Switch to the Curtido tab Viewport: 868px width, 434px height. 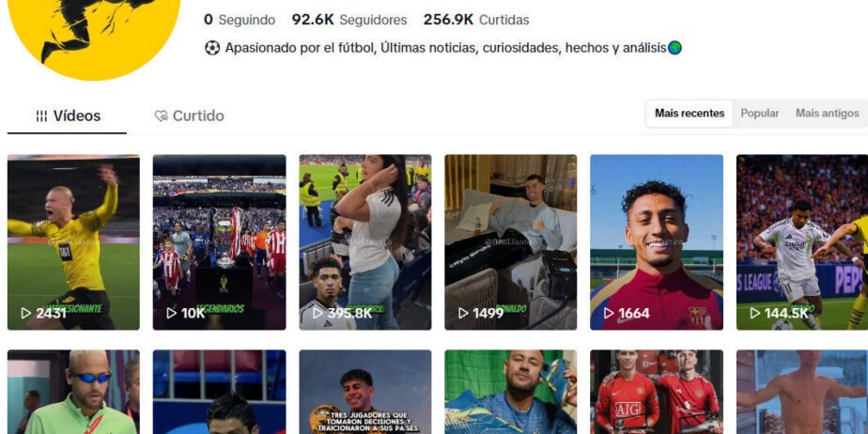[190, 116]
